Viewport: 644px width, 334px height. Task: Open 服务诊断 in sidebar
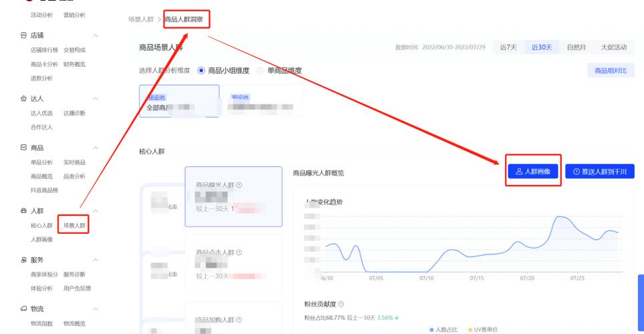74,274
